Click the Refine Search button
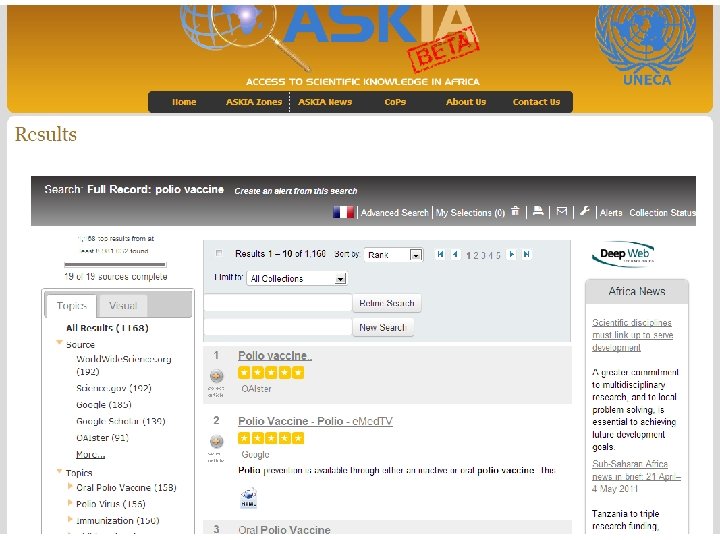 387,303
